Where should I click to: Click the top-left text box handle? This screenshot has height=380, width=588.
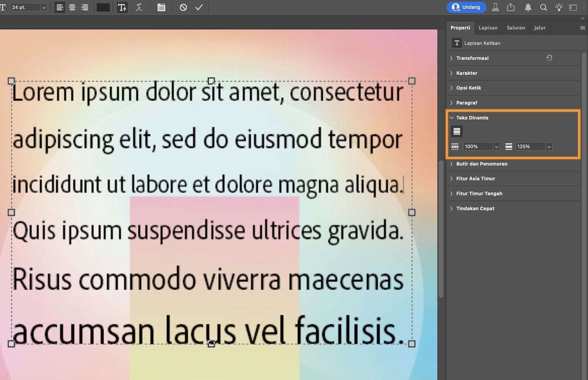(12, 81)
